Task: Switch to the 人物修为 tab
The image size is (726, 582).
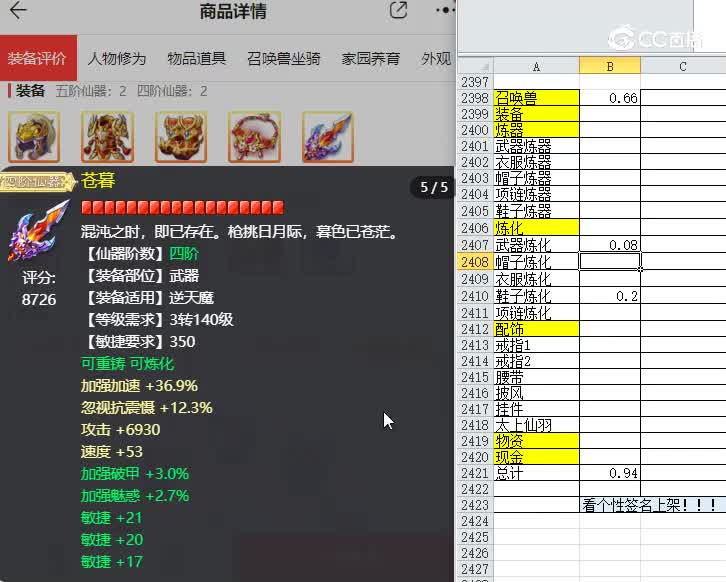Action: (117, 58)
